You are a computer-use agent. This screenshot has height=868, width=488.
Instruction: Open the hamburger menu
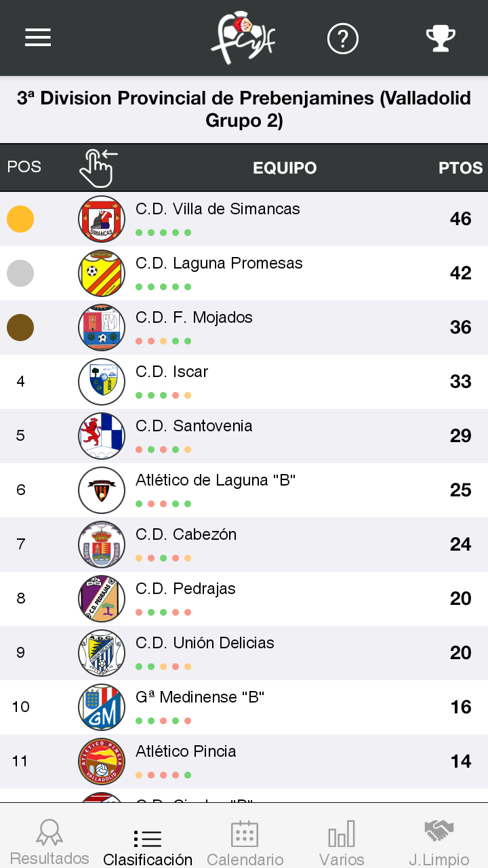(x=38, y=38)
